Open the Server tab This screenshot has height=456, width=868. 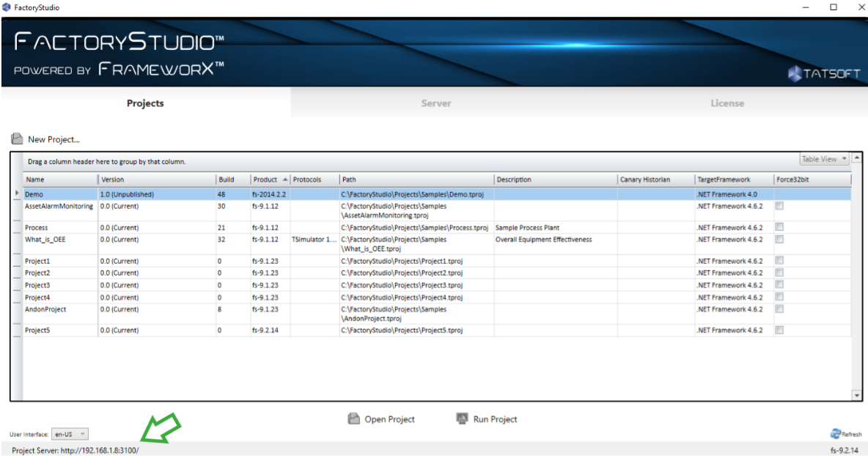point(436,103)
